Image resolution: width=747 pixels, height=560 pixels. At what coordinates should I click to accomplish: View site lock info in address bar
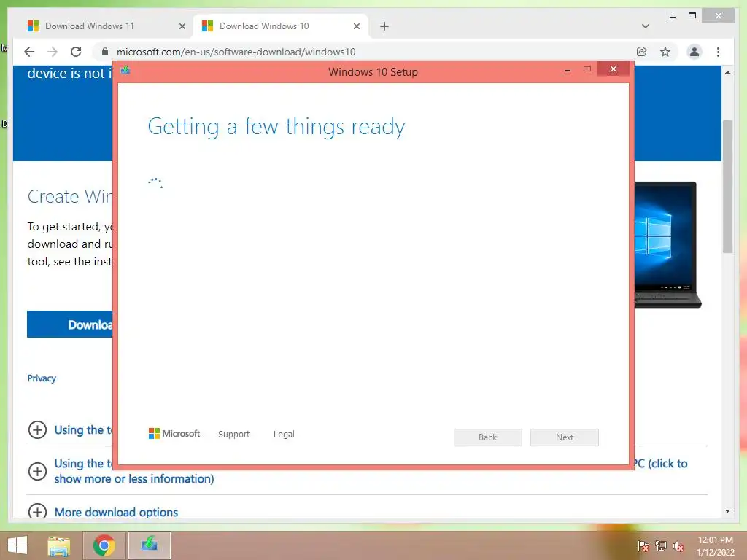[x=105, y=52]
